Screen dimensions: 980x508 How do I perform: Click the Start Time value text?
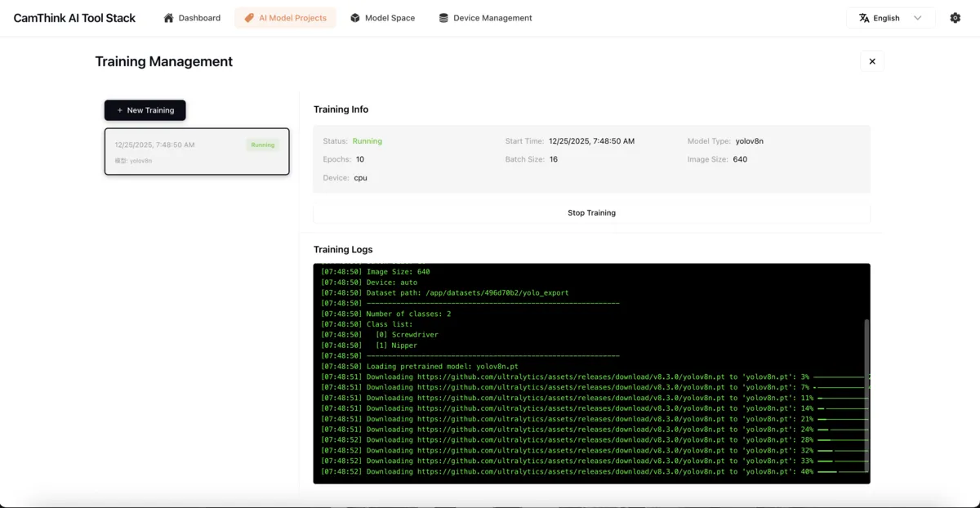tap(592, 141)
